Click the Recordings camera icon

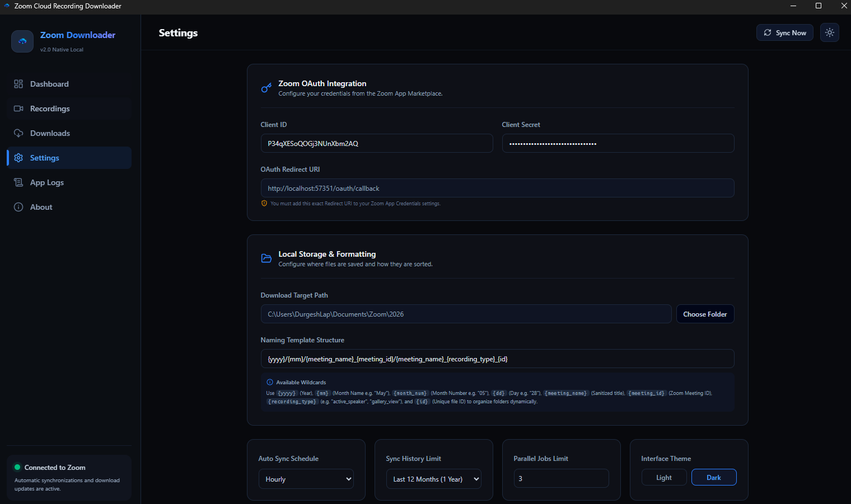click(18, 109)
